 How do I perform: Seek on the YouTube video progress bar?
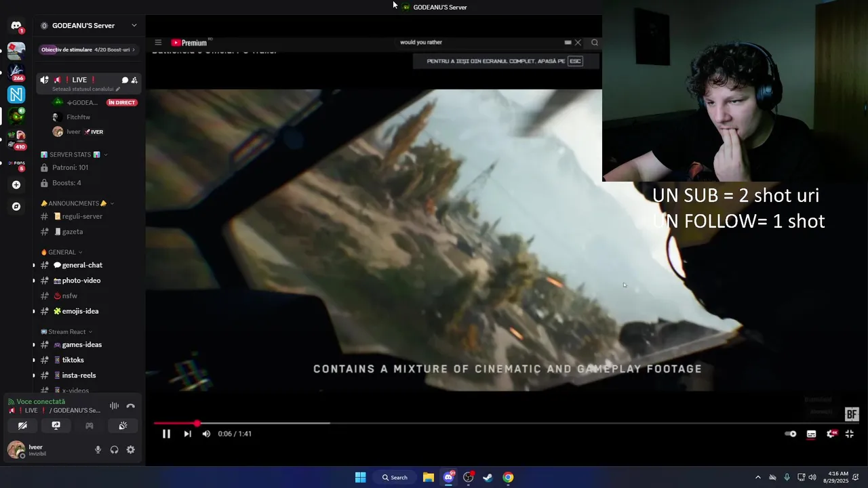click(x=506, y=424)
